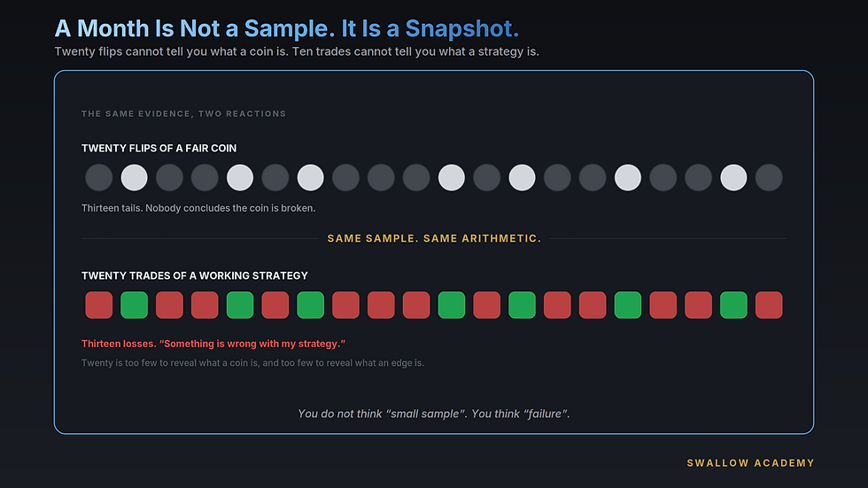This screenshot has height=488, width=868.
Task: Select the last coin in the flips row
Action: click(x=769, y=178)
